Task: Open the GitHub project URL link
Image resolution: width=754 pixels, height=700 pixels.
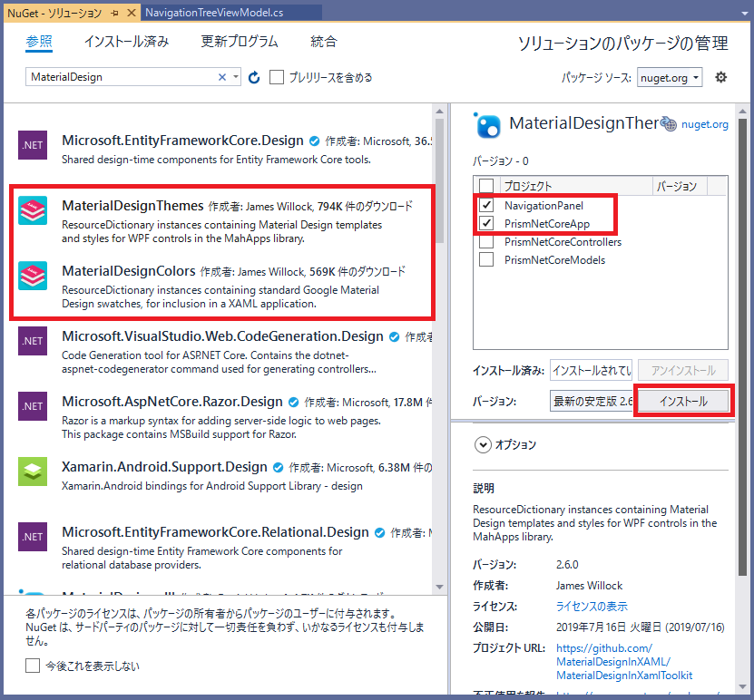Action: [x=624, y=662]
